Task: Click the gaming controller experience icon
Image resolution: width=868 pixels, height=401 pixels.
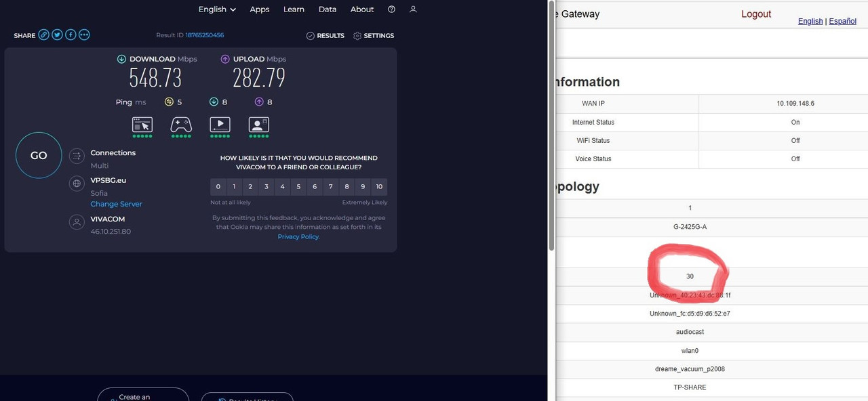Action: click(x=181, y=125)
